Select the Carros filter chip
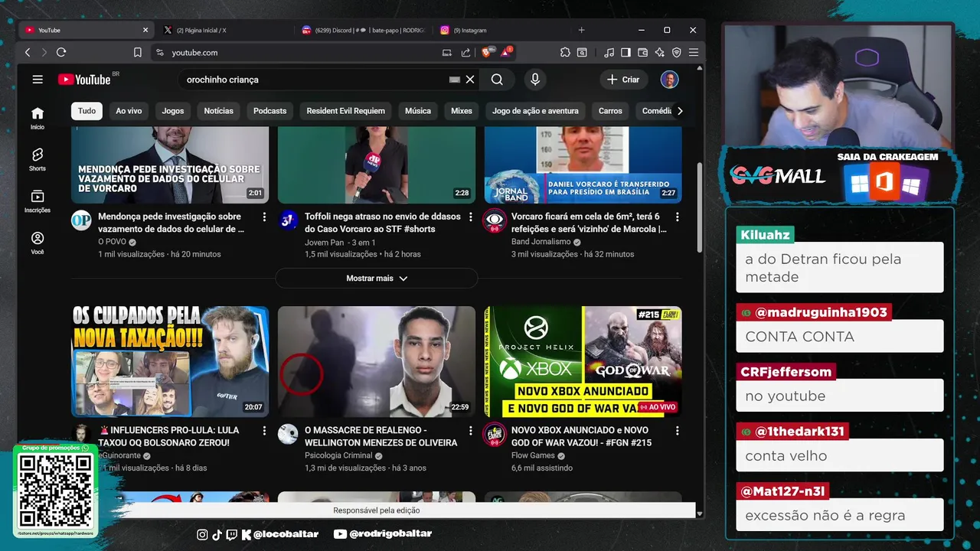The width and height of the screenshot is (980, 551). point(610,111)
